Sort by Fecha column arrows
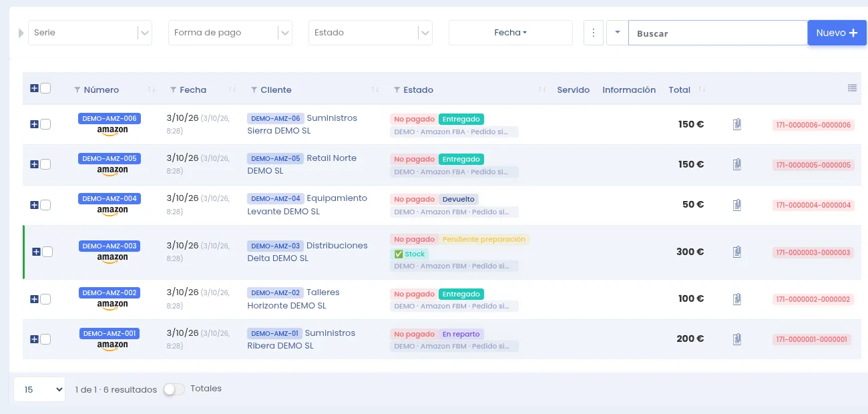Viewport: 868px width, 414px height. click(x=232, y=89)
